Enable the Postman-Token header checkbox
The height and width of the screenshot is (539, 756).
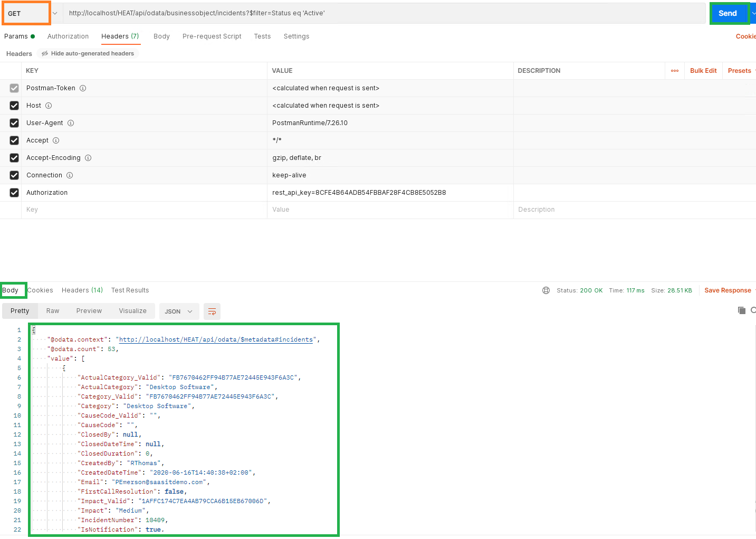click(14, 88)
